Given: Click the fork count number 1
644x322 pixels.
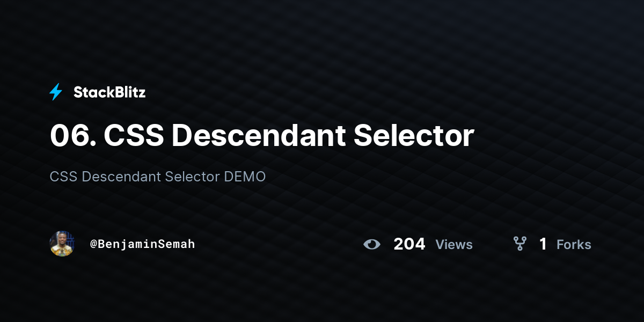Looking at the screenshot, I should (x=543, y=244).
